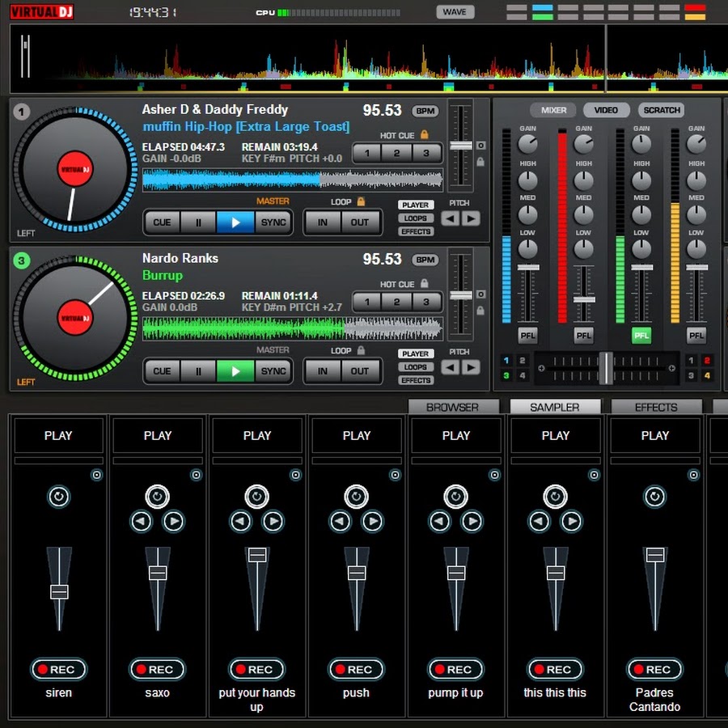Screen dimensions: 728x728
Task: Click the loop icon above siren sample
Action: tap(58, 496)
